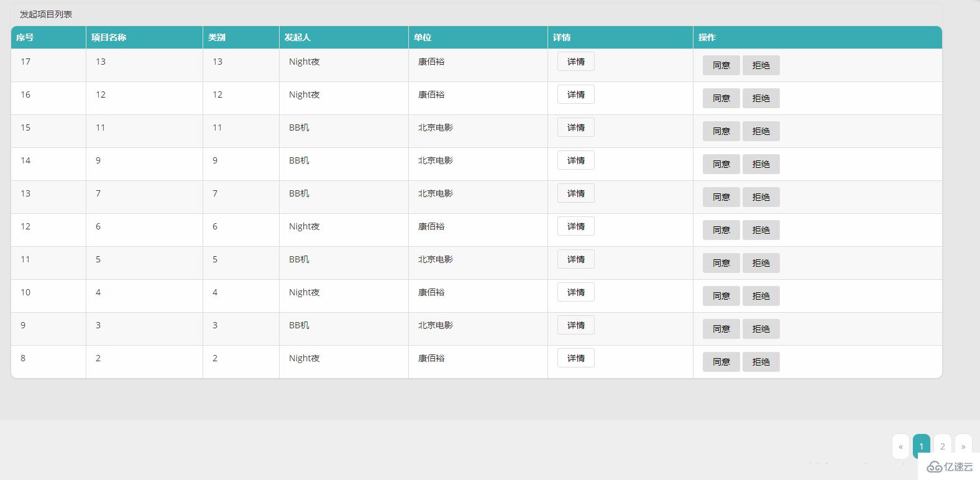Open 详情 for row number 13
This screenshot has height=480, width=980.
tap(575, 193)
